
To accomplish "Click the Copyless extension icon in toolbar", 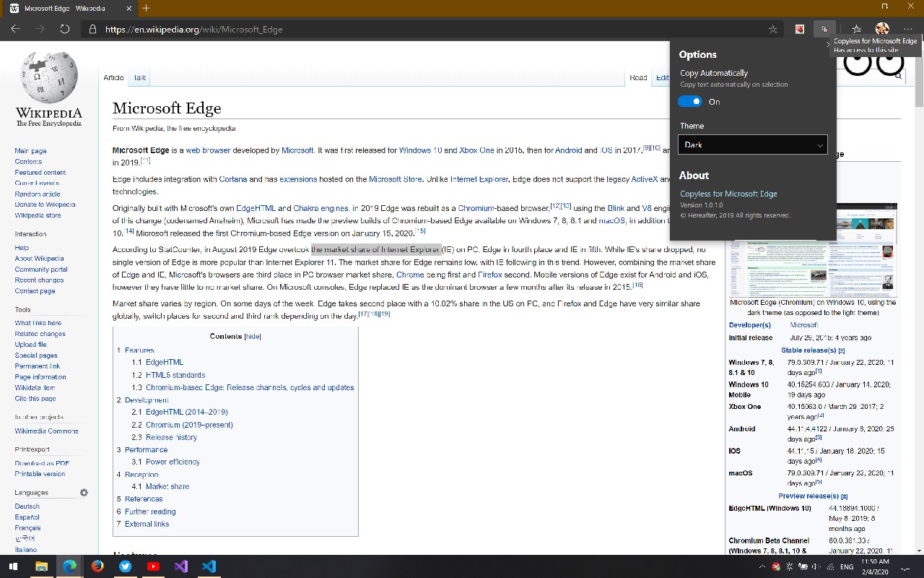I will tap(824, 29).
